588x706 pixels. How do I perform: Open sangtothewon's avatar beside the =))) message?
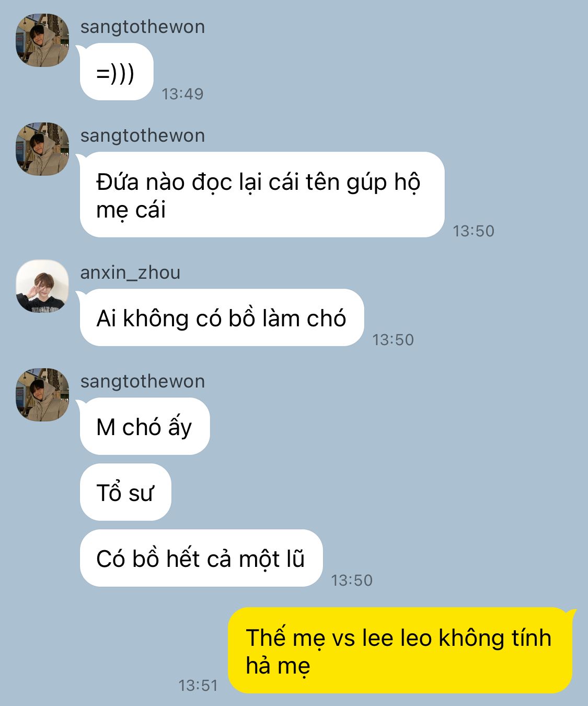(42, 40)
